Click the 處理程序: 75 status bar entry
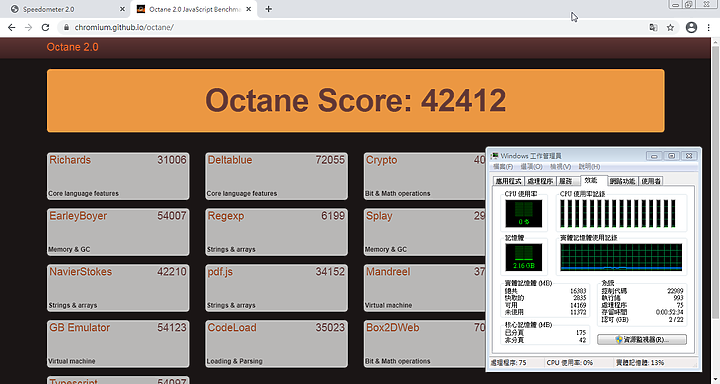Viewport: 720px width, 384px height. (509, 363)
